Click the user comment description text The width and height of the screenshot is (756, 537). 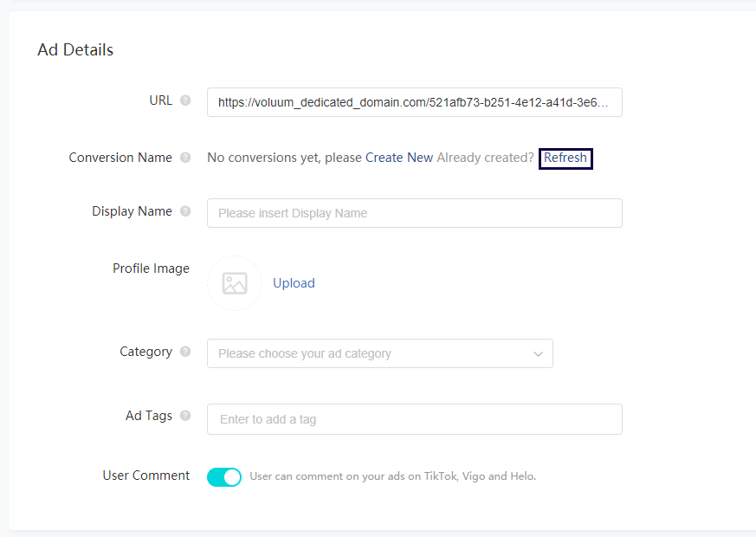[x=392, y=476]
